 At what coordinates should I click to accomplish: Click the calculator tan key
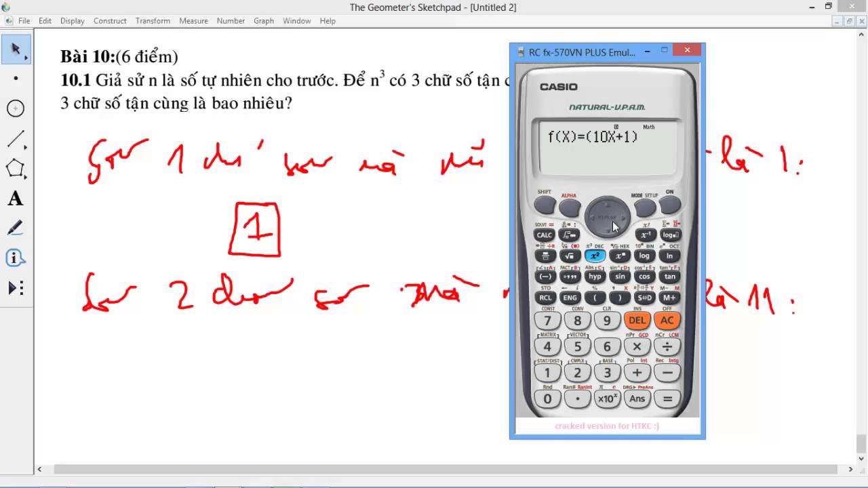[670, 277]
